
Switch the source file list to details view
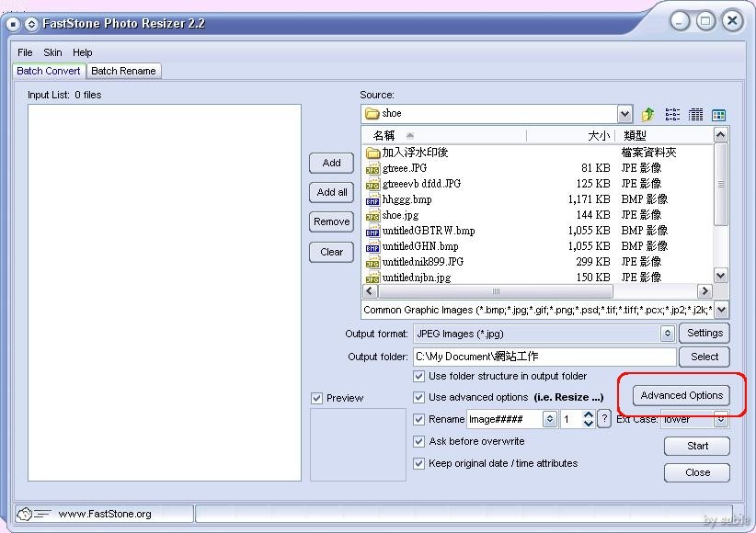[695, 114]
